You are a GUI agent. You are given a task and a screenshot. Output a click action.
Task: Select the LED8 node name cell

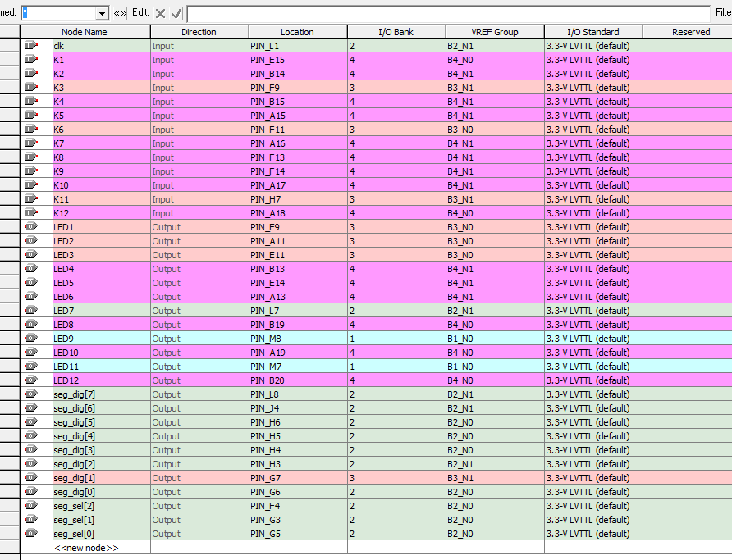pyautogui.click(x=101, y=325)
